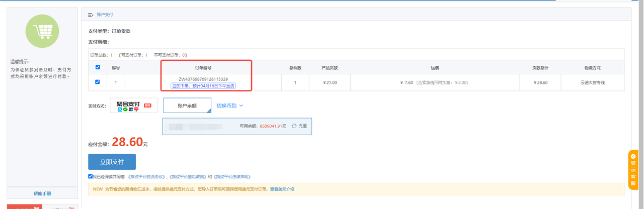Open the 显示客服 customer service widget
The width and height of the screenshot is (644, 209).
(x=633, y=170)
